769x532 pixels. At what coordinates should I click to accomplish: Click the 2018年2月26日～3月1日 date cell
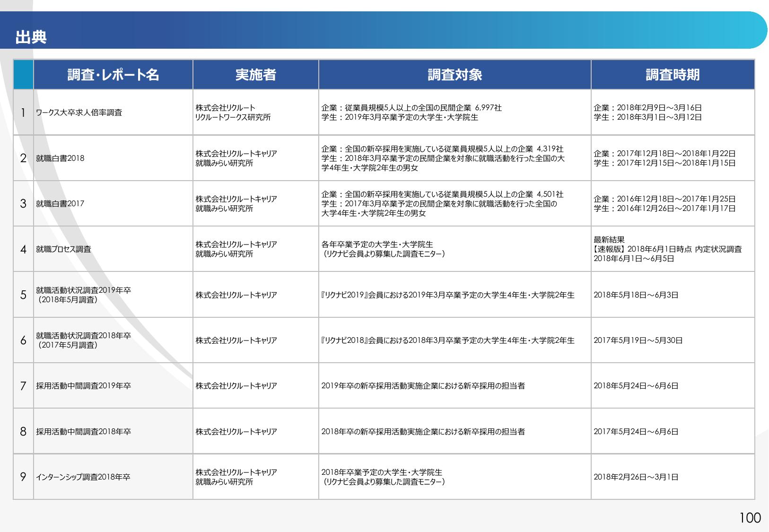(x=636, y=477)
